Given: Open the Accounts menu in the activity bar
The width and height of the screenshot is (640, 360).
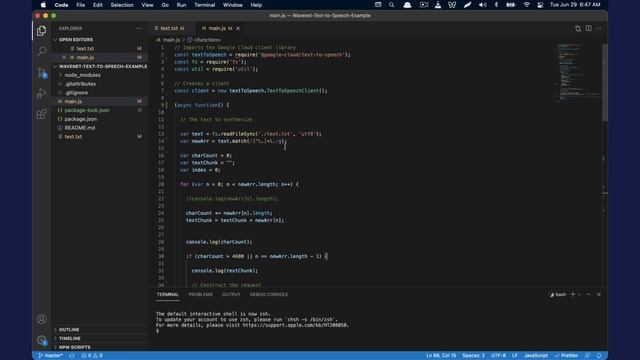Looking at the screenshot, I should click(41, 319).
